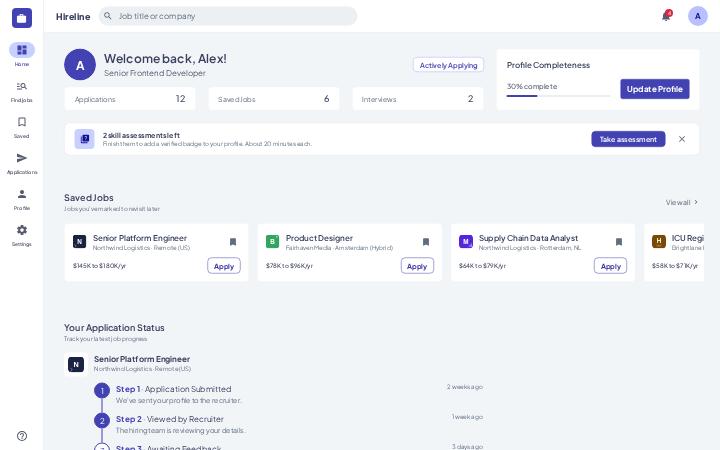This screenshot has height=450, width=720.
Task: Expand View all chevron arrow
Action: [x=696, y=202]
